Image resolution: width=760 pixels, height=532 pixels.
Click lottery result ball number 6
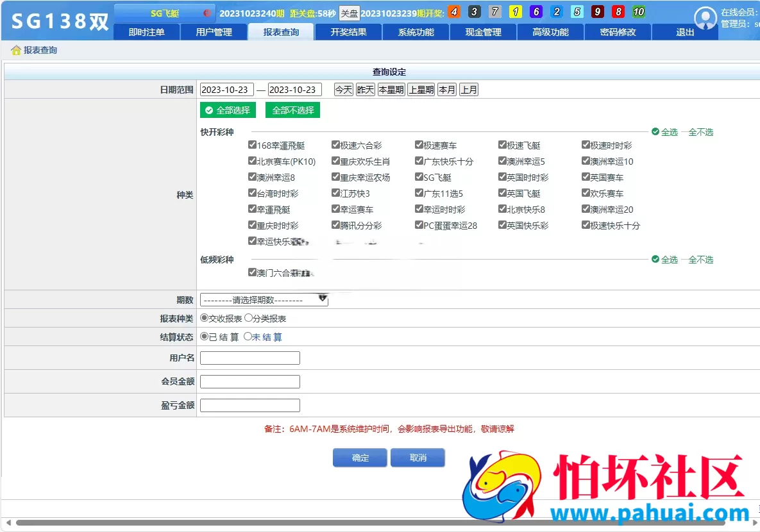[x=536, y=12]
